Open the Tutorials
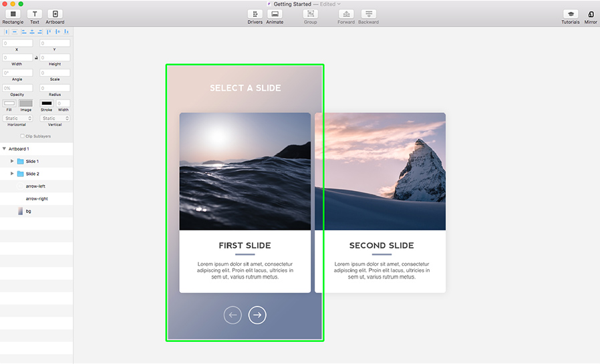600x364 pixels. click(x=570, y=14)
